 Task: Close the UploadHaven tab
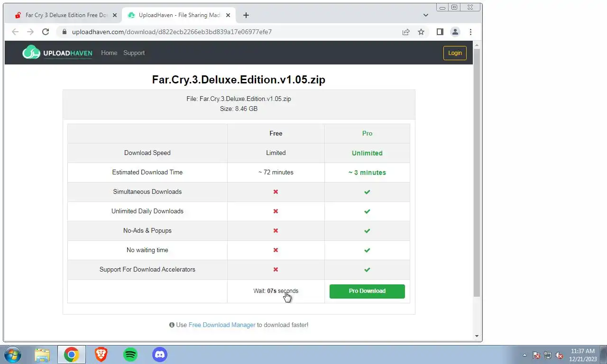[x=228, y=15]
